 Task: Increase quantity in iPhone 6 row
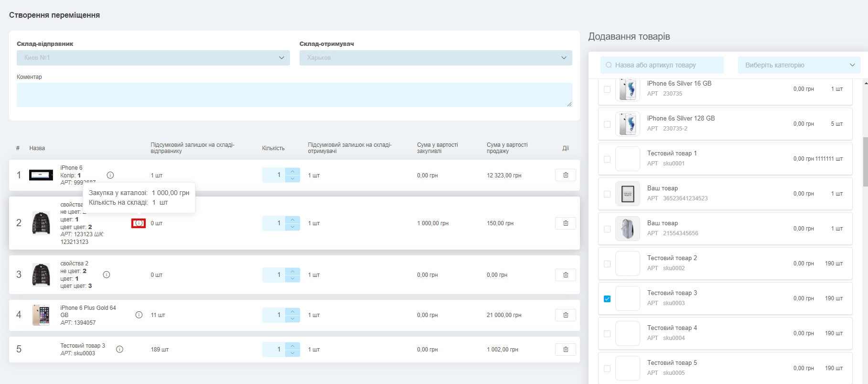(292, 172)
